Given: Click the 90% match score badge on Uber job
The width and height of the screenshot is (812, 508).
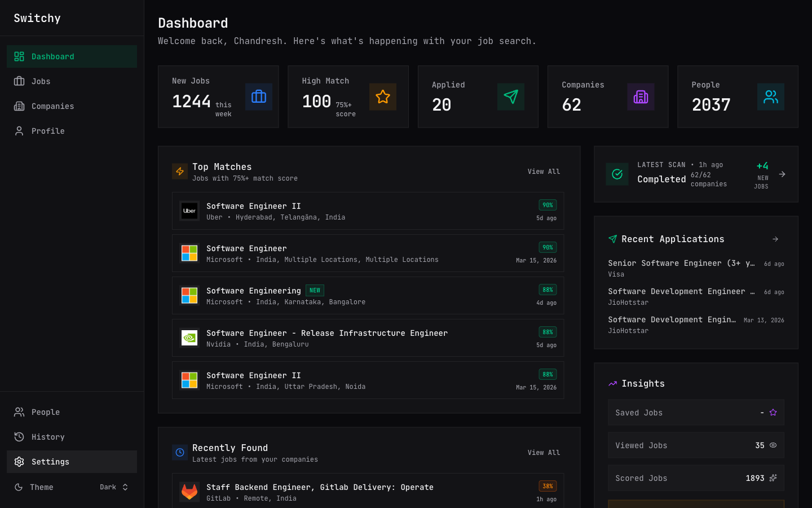Looking at the screenshot, I should (x=547, y=205).
